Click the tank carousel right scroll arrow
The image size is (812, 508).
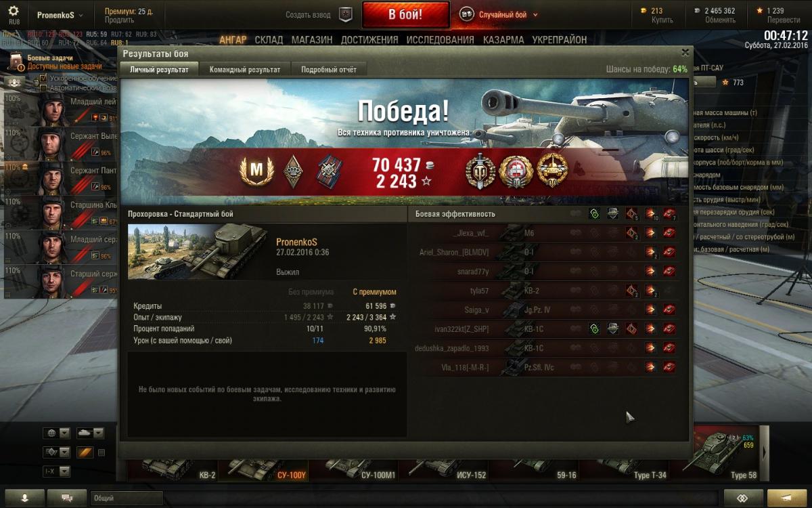[x=765, y=452]
